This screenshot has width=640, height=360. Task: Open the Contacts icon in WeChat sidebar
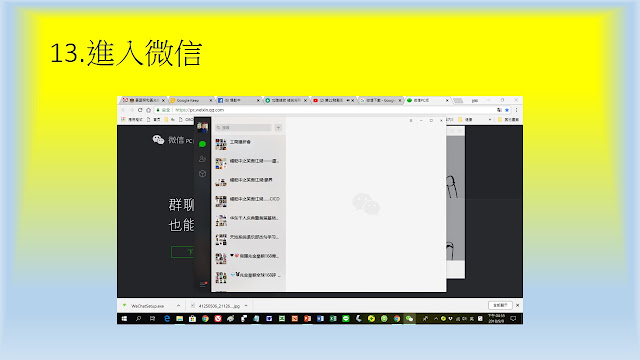click(202, 159)
